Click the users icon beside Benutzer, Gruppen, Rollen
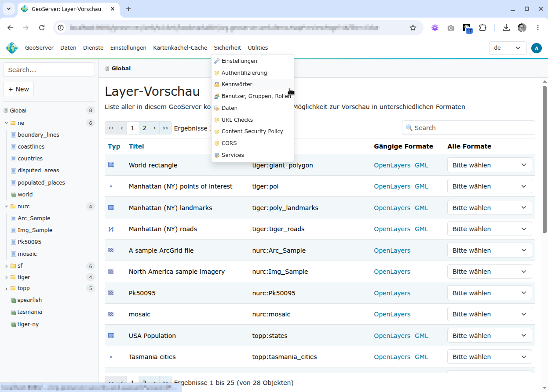Viewport: 548px width, 392px height. coord(217,96)
